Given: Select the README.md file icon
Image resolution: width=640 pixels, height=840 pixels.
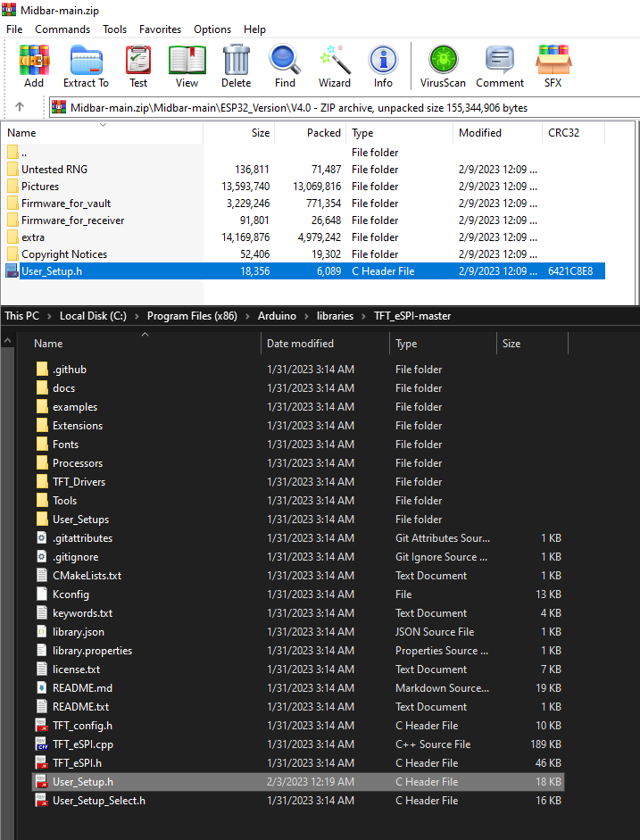Looking at the screenshot, I should point(42,688).
